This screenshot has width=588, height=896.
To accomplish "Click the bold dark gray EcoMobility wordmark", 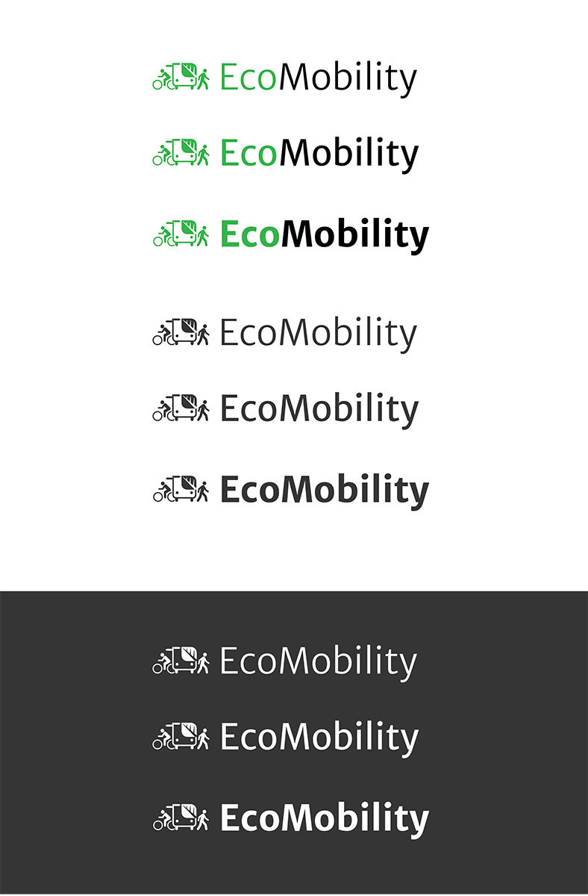I will pyautogui.click(x=324, y=491).
